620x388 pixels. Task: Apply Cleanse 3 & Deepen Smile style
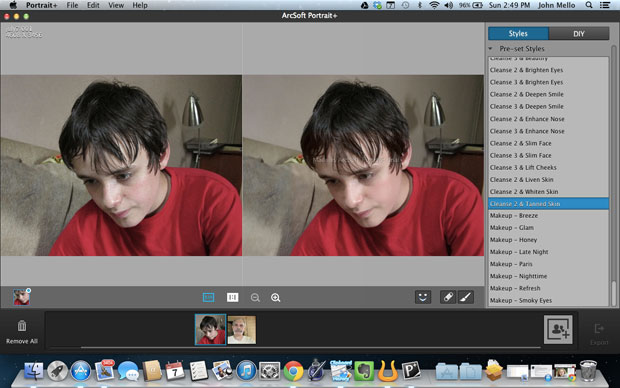point(548,106)
